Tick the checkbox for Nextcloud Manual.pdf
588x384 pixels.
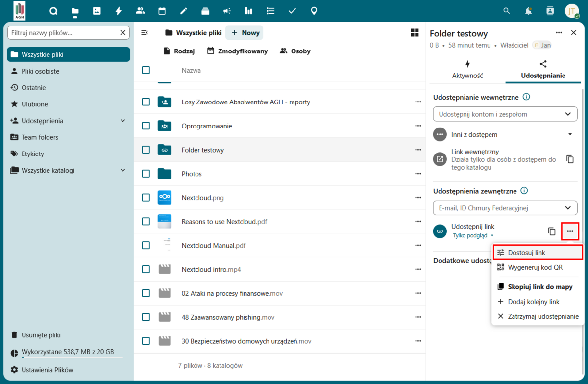pos(146,245)
